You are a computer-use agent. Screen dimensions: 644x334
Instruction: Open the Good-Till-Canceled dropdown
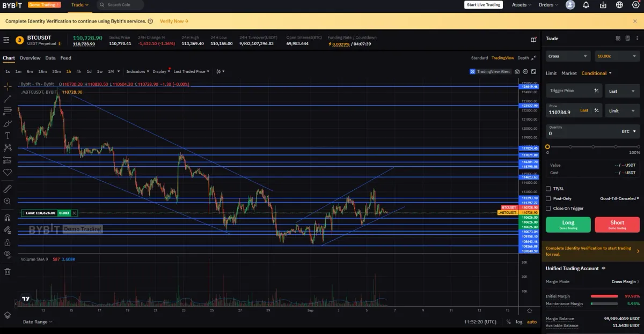pos(619,198)
